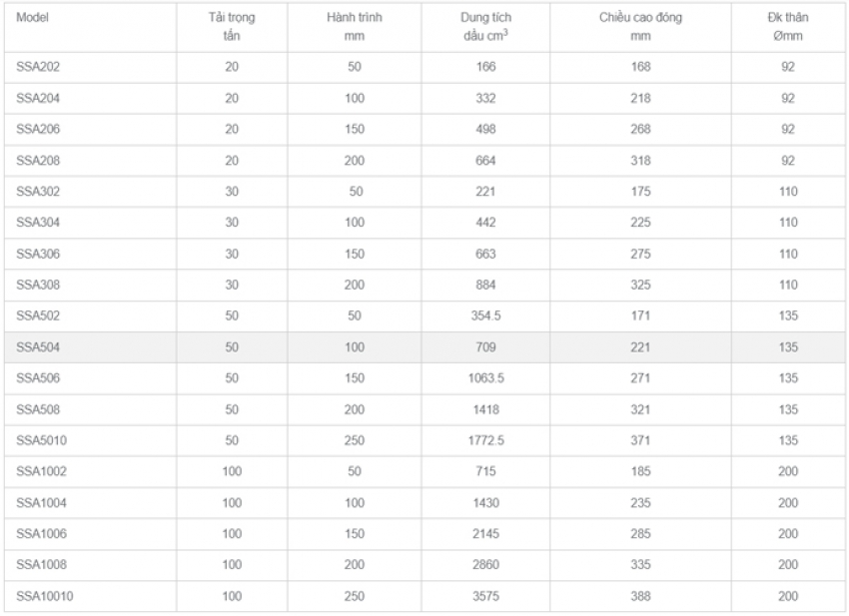The height and width of the screenshot is (616, 849).
Task: Click the Model column header
Action: tap(34, 18)
